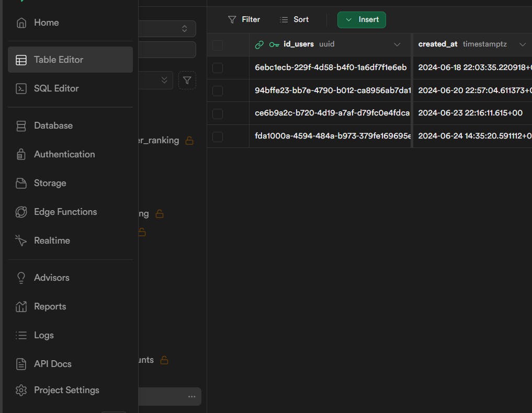The width and height of the screenshot is (532, 413).
Task: Click the Storage folder icon
Action: point(21,183)
